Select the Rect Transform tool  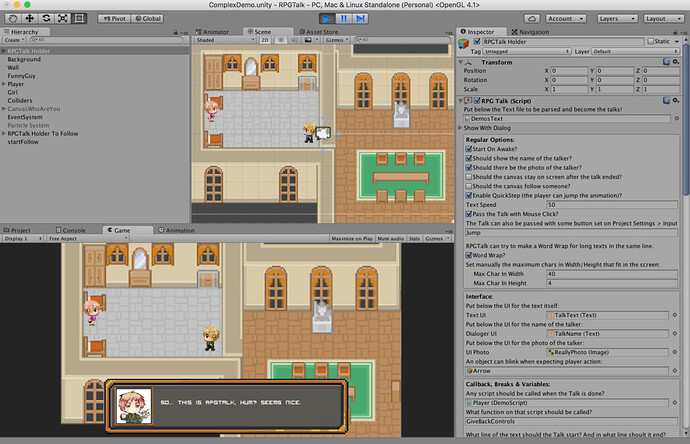click(x=79, y=18)
